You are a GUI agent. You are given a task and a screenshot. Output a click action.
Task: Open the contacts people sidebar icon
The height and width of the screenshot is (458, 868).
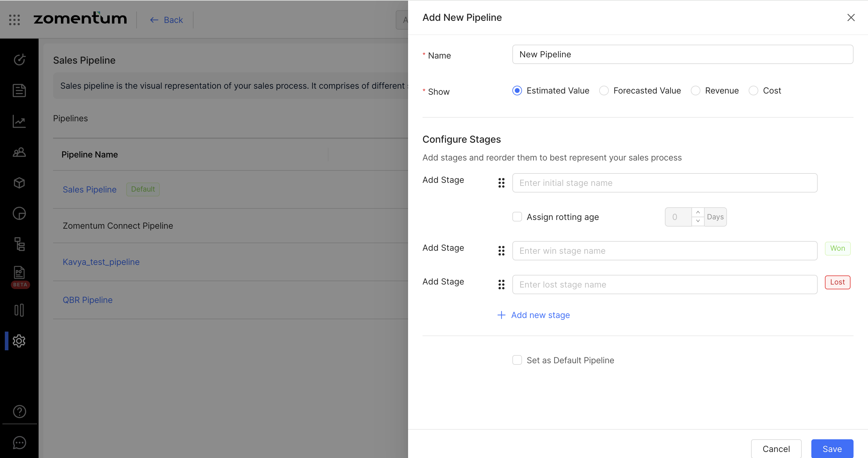(x=19, y=152)
